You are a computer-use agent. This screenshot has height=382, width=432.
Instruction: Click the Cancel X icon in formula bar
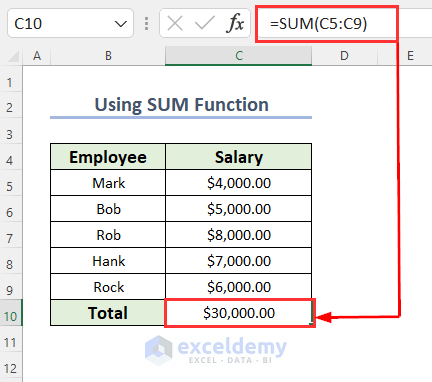point(175,23)
